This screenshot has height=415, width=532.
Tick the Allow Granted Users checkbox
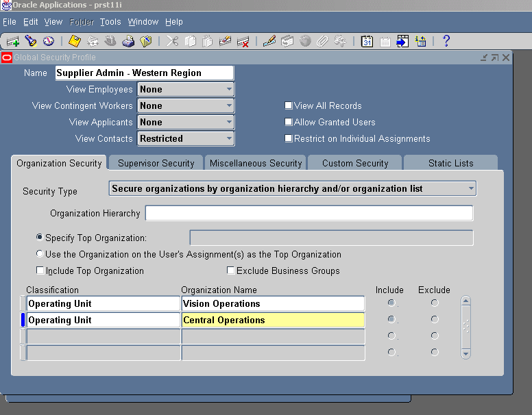[x=289, y=122]
